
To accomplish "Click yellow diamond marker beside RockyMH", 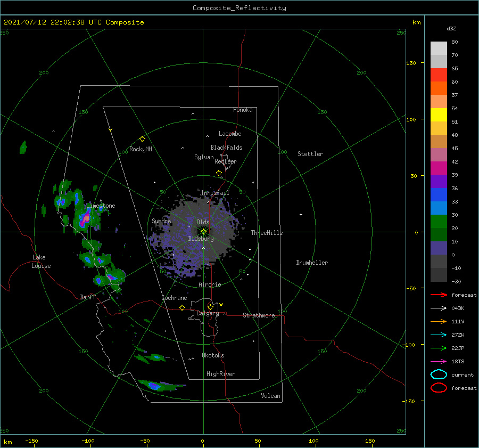I will pos(142,139).
